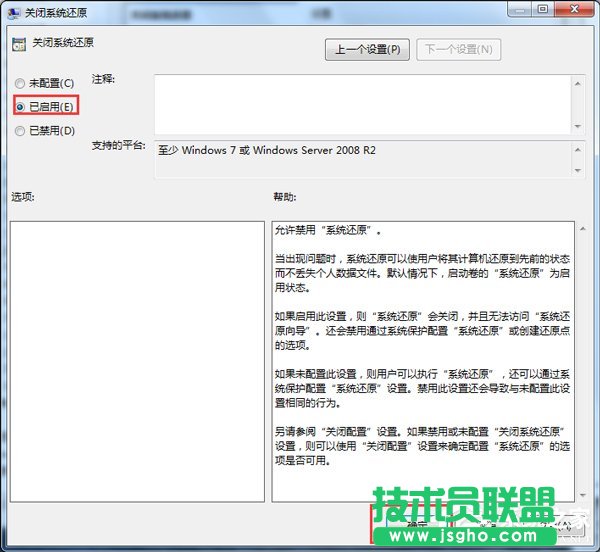Click up arrow of supported platform scrollbar
600x552 pixels.
pyautogui.click(x=578, y=150)
